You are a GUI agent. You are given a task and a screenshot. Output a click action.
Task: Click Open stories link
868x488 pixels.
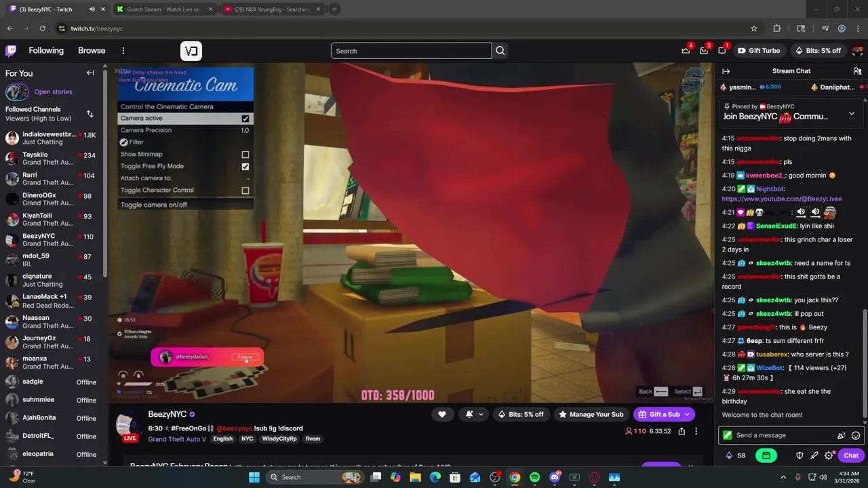tap(53, 92)
